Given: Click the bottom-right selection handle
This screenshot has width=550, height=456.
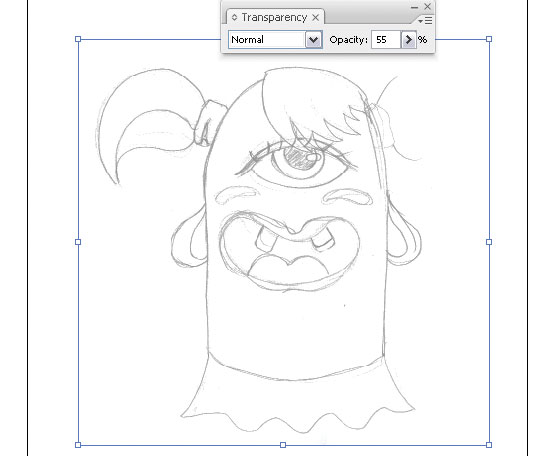Looking at the screenshot, I should pos(489,445).
